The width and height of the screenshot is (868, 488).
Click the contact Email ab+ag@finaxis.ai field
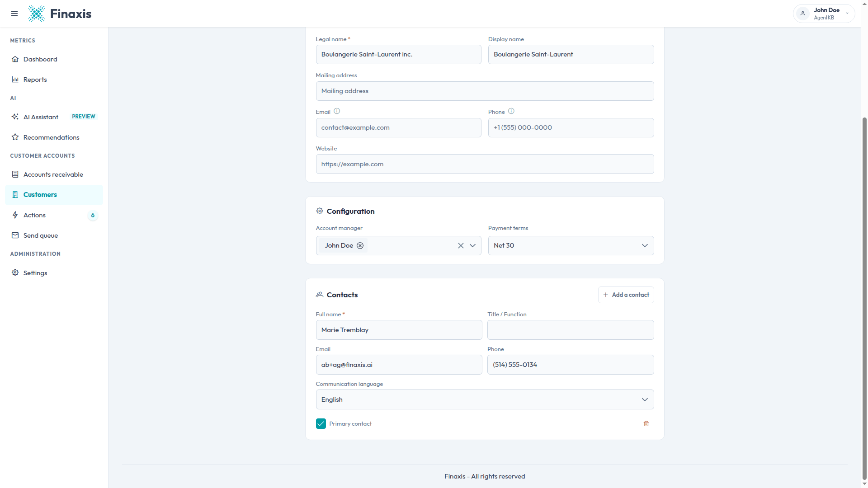pos(399,365)
